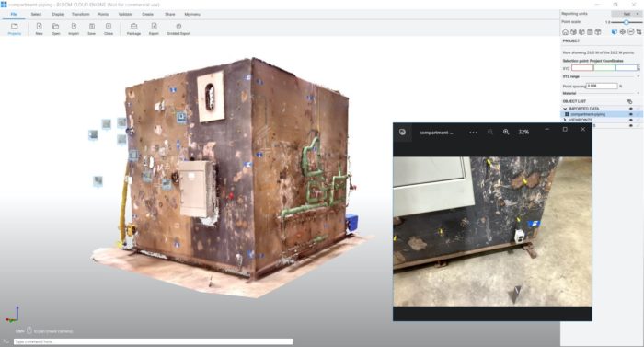The image size is (644, 347).
Task: Toggle visibility eye for Imported Data
Action: click(631, 109)
